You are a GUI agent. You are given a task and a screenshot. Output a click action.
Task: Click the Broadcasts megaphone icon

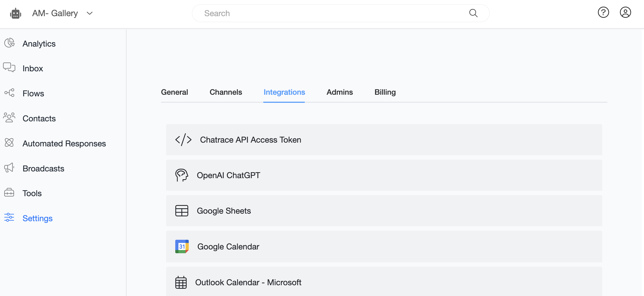pyautogui.click(x=9, y=168)
